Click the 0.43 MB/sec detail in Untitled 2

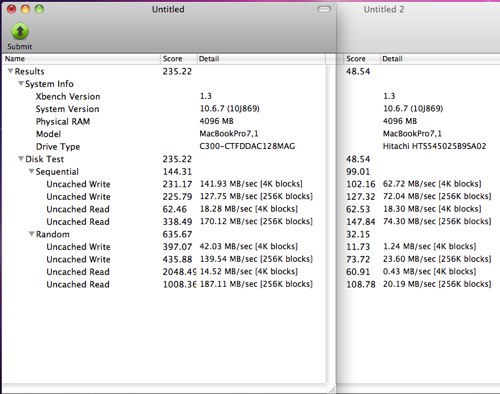(429, 272)
